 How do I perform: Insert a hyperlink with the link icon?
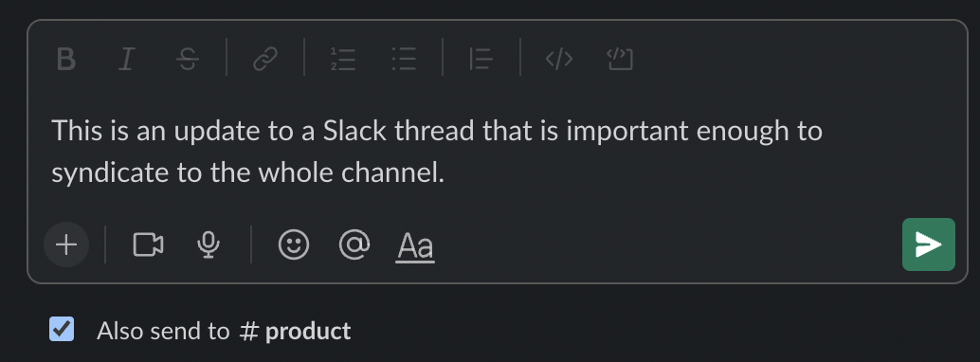265,60
